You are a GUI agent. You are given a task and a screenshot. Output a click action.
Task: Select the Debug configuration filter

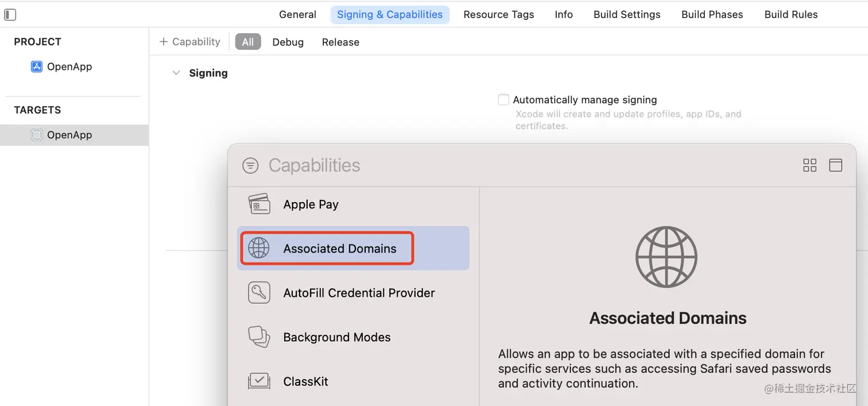288,42
